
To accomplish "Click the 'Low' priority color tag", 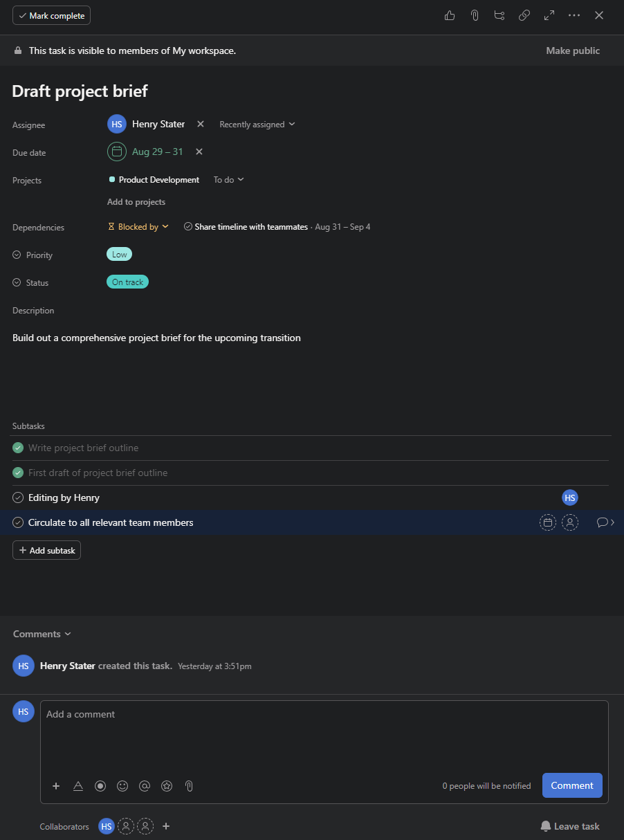I will click(x=119, y=255).
